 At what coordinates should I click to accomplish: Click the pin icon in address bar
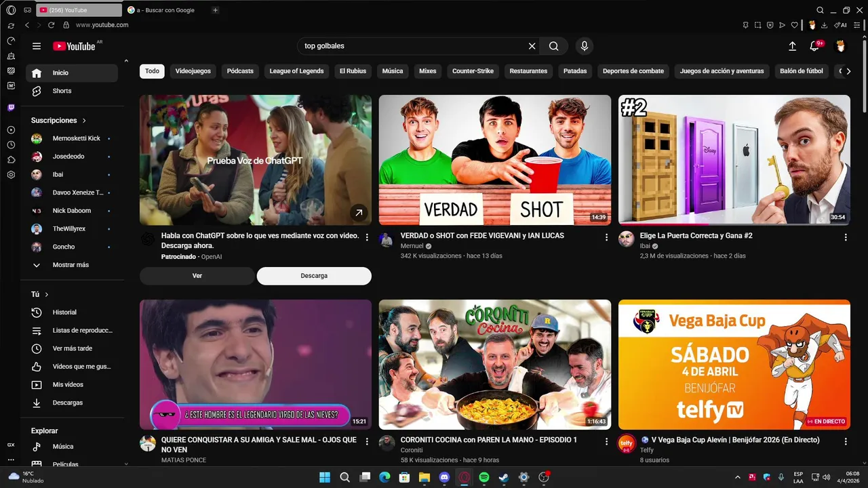click(x=745, y=25)
